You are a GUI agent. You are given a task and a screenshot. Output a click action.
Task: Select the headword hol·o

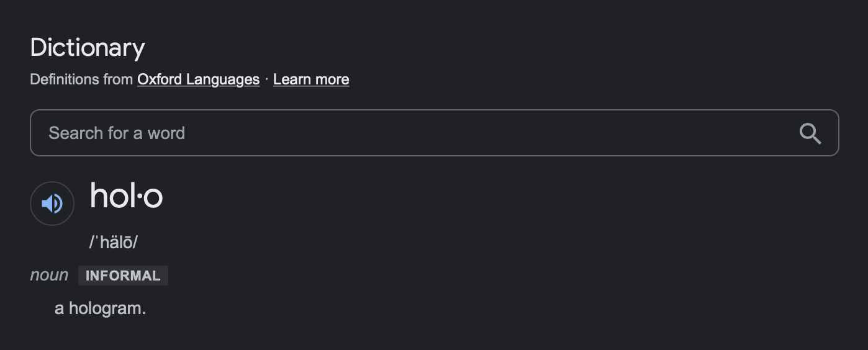127,196
